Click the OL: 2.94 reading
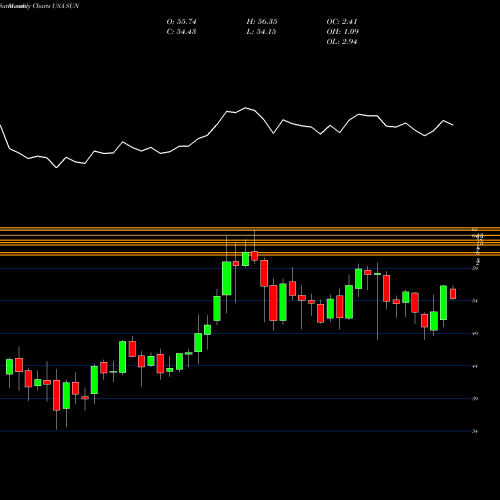This screenshot has width=500, height=500. (x=342, y=42)
